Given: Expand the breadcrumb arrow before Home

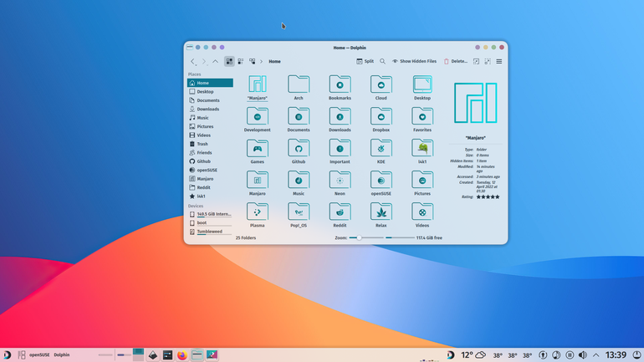Looking at the screenshot, I should coord(261,62).
